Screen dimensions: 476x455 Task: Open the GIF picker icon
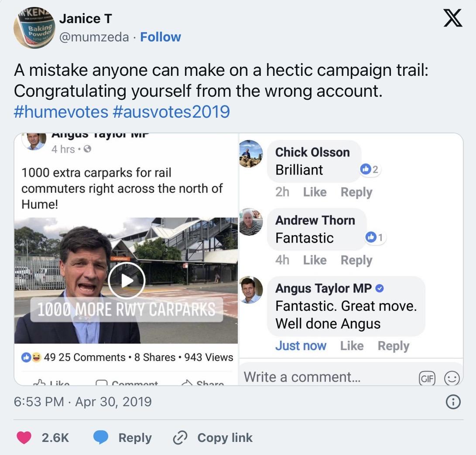coord(428,378)
